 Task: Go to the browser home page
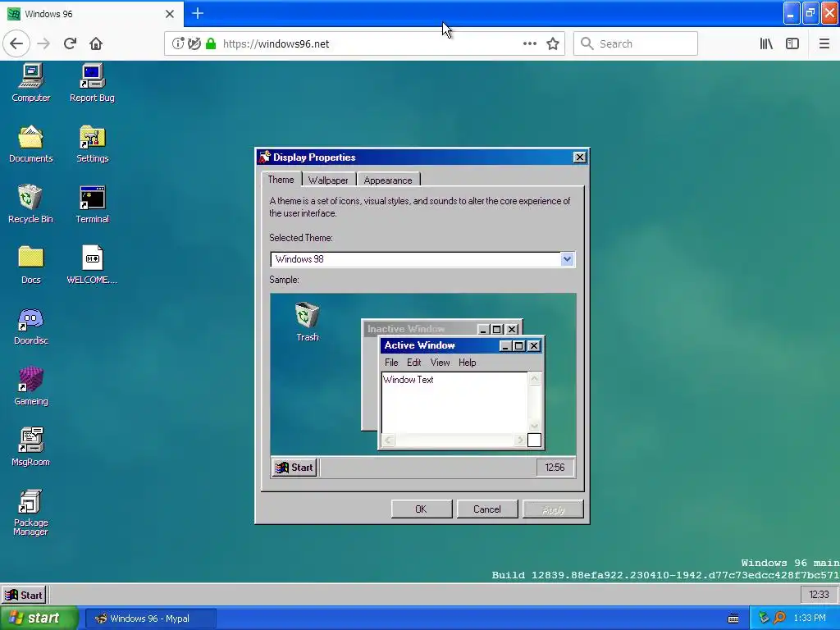point(96,44)
